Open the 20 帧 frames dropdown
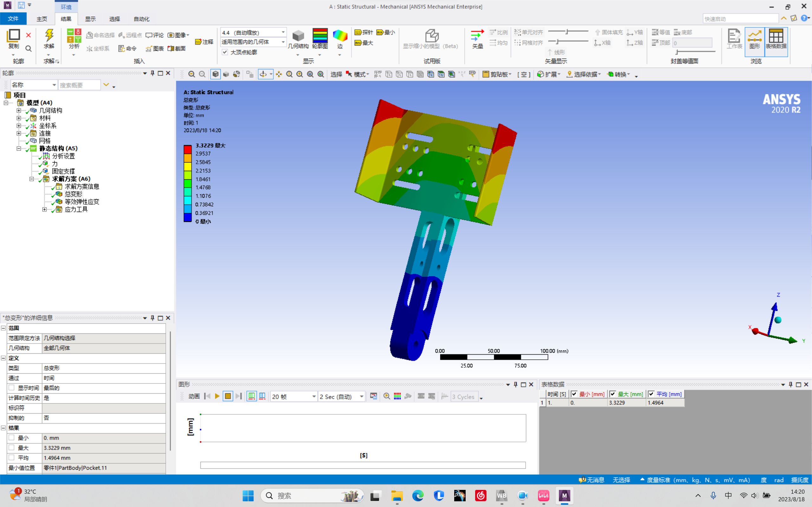 (x=314, y=397)
